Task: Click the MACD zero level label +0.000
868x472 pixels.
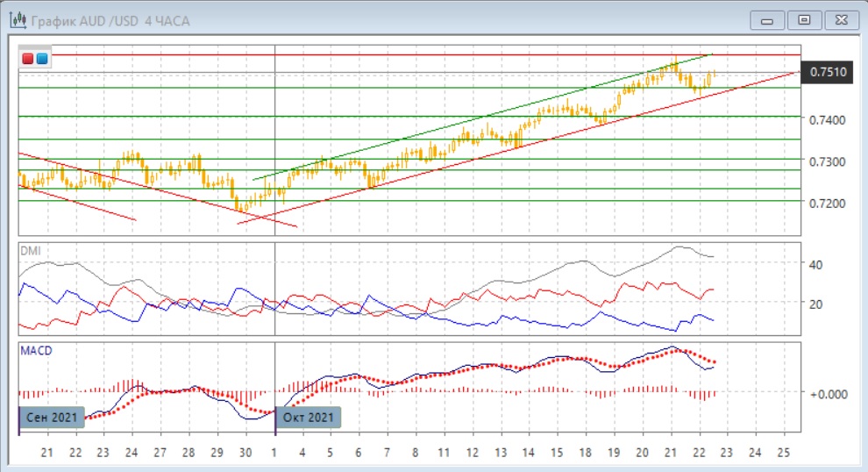Action: [x=829, y=394]
